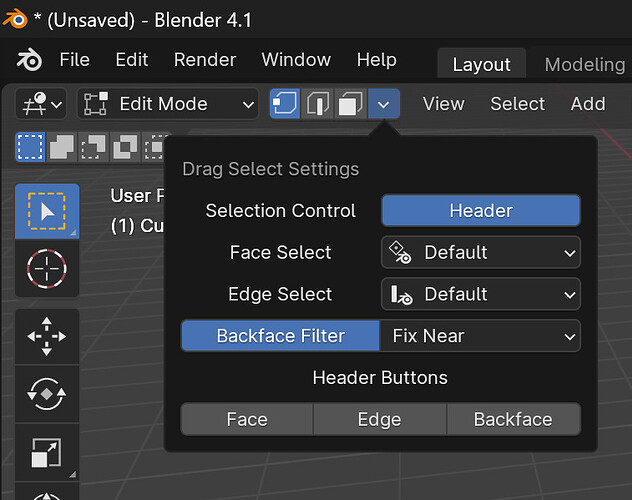The image size is (632, 500).
Task: Activate the Scale tool
Action: pyautogui.click(x=47, y=452)
